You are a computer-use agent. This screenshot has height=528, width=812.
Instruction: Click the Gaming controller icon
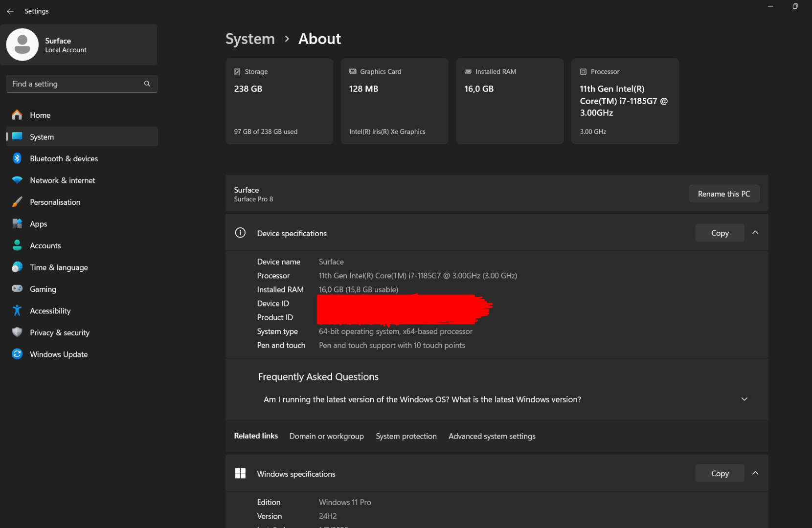click(17, 288)
